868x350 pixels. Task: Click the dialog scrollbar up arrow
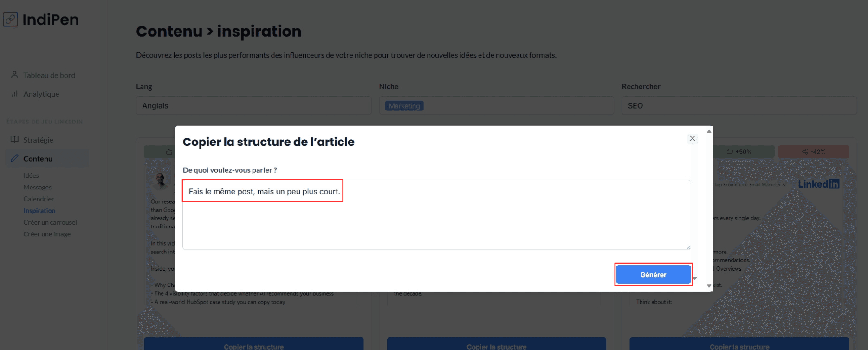pyautogui.click(x=709, y=132)
